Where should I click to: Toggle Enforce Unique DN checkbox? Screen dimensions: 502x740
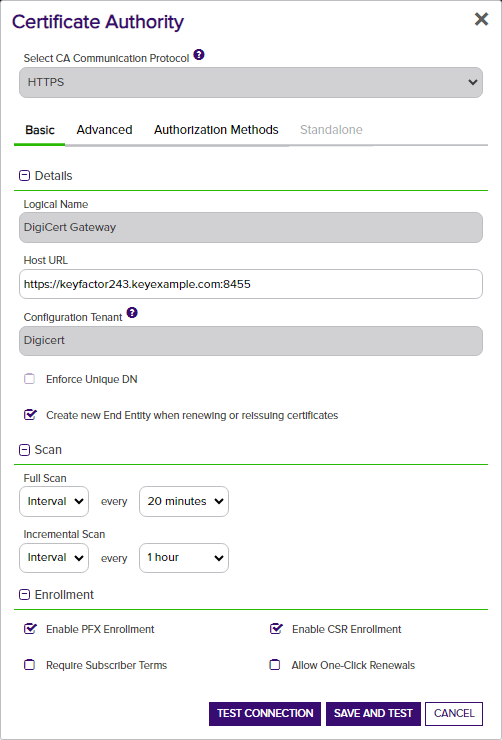click(x=30, y=379)
